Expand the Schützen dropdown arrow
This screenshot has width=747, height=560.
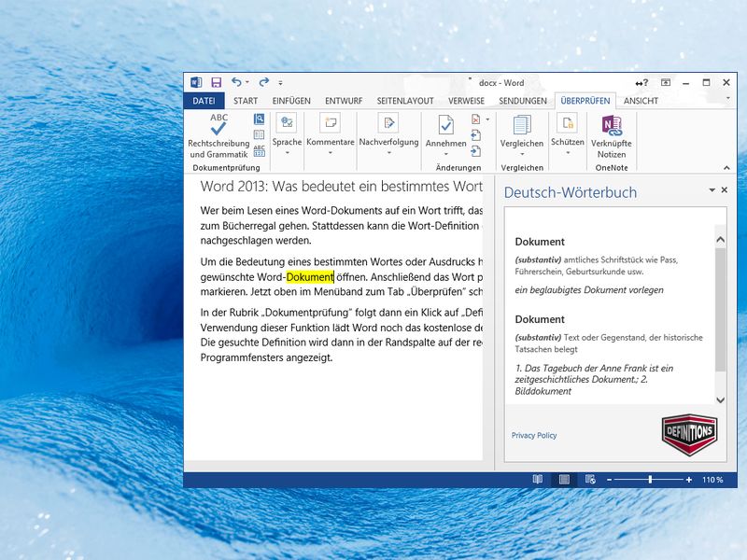568,153
